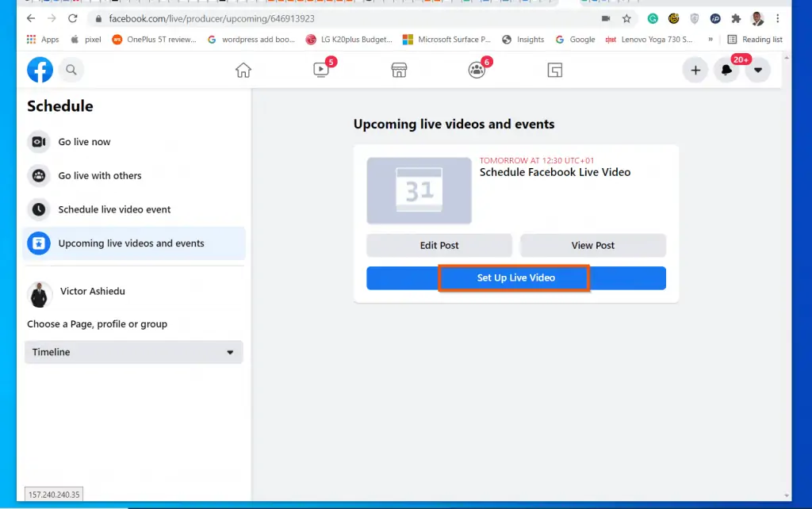Select Go live now

134,142
